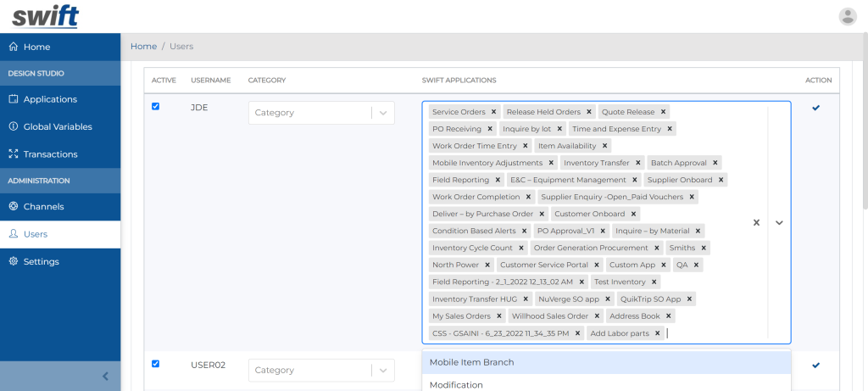Remove the Service Orders tag
The height and width of the screenshot is (391, 868).
[494, 112]
